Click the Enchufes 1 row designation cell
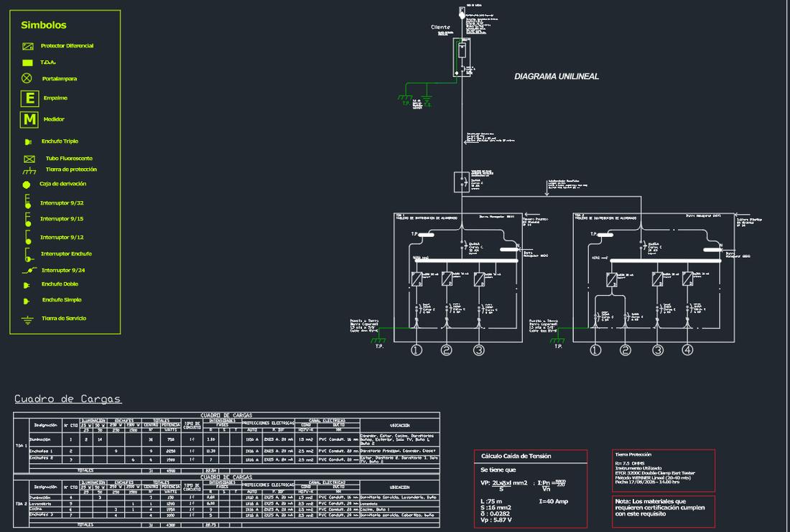This screenshot has width=790, height=532. pos(46,452)
